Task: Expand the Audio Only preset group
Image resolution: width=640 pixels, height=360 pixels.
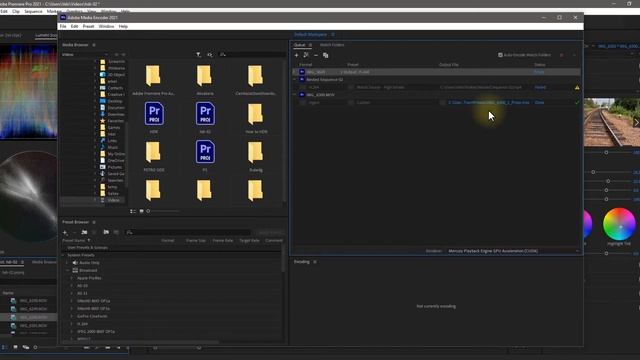Action: point(67,263)
